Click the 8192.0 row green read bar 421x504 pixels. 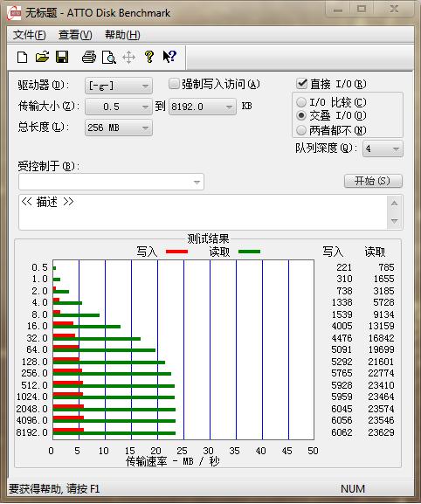tap(114, 433)
